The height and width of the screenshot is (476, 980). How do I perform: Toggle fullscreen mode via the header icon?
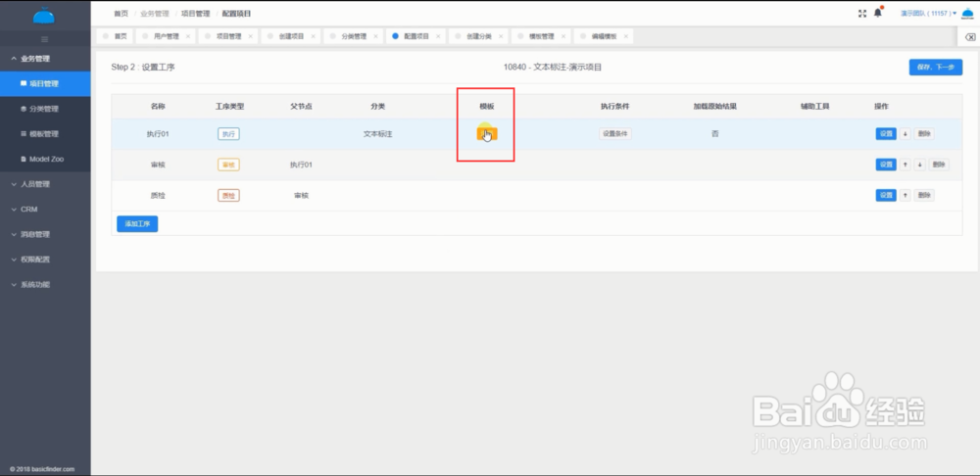click(x=863, y=13)
